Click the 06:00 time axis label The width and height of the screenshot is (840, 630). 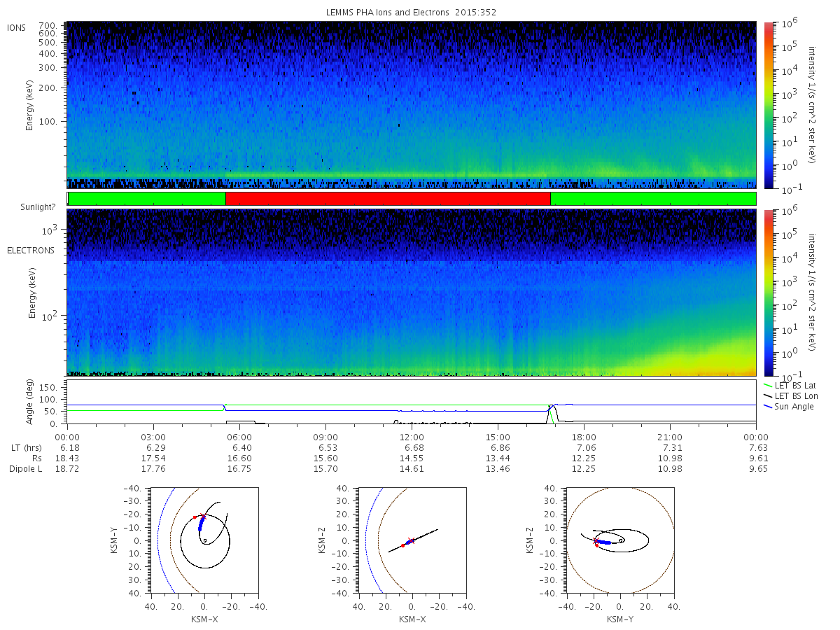coord(239,437)
